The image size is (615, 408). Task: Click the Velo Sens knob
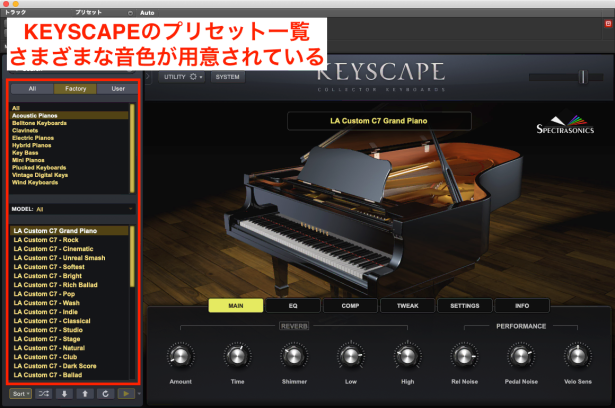pos(578,356)
